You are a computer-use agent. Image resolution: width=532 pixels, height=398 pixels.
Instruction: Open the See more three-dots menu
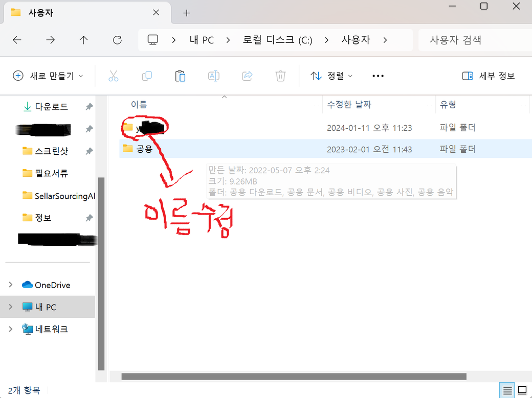378,76
